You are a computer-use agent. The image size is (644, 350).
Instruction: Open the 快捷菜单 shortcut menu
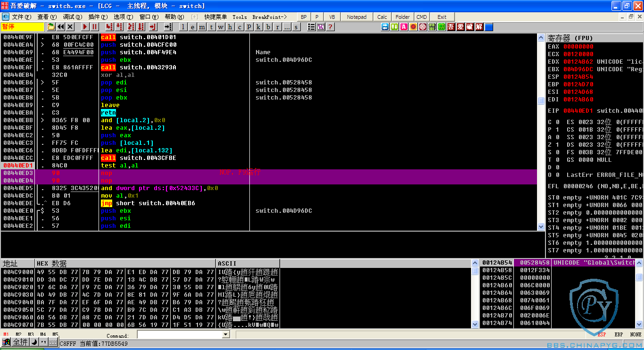pos(215,17)
